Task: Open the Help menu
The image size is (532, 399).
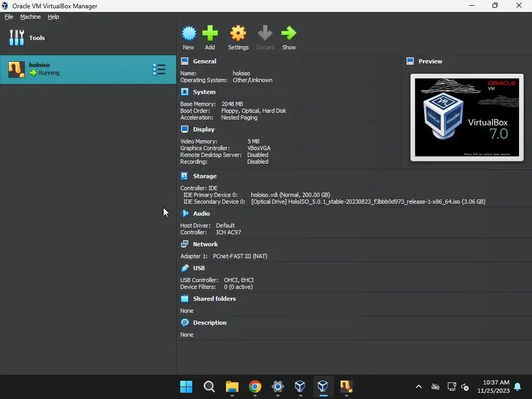Action: (x=54, y=17)
